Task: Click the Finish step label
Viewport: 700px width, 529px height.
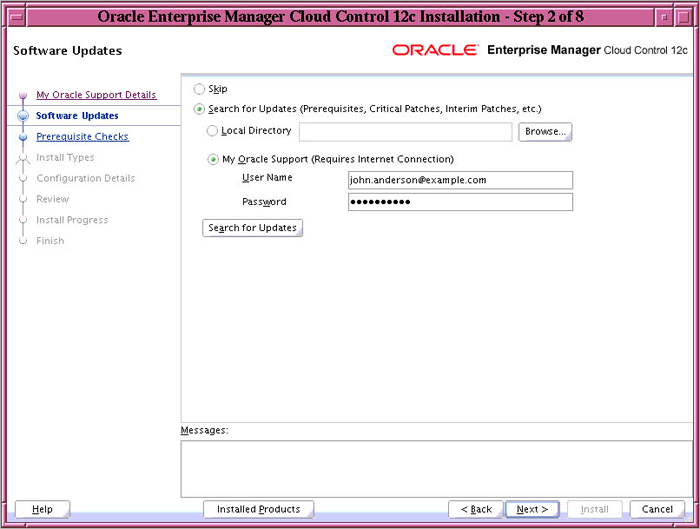Action: tap(50, 241)
